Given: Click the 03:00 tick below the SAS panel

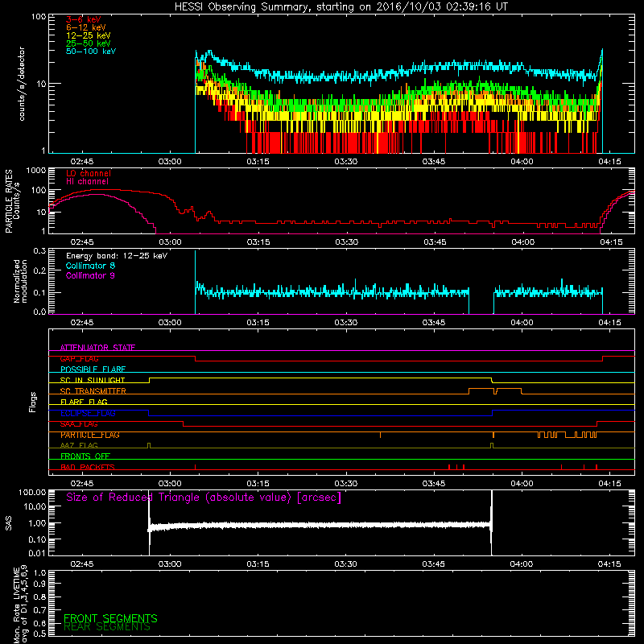Looking at the screenshot, I should pyautogui.click(x=170, y=564).
